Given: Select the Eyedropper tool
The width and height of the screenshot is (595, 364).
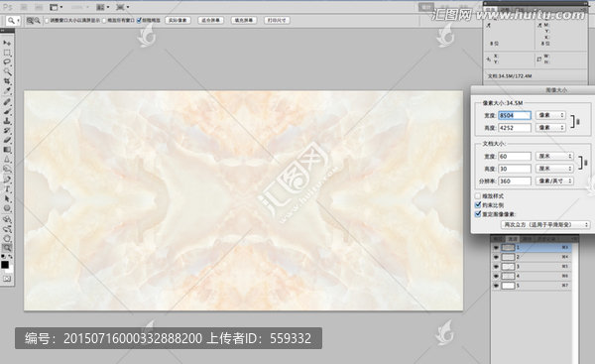Looking at the screenshot, I should [x=7, y=90].
